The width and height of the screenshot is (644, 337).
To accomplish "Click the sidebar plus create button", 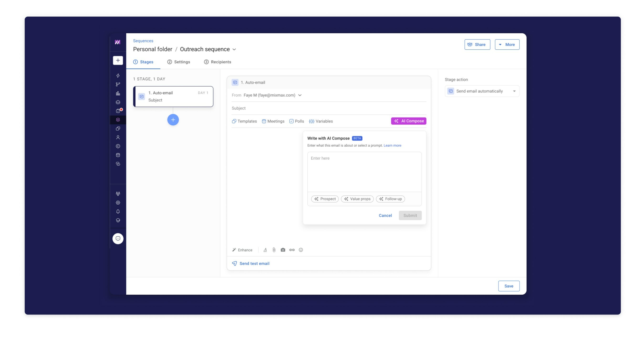I will coord(118,60).
